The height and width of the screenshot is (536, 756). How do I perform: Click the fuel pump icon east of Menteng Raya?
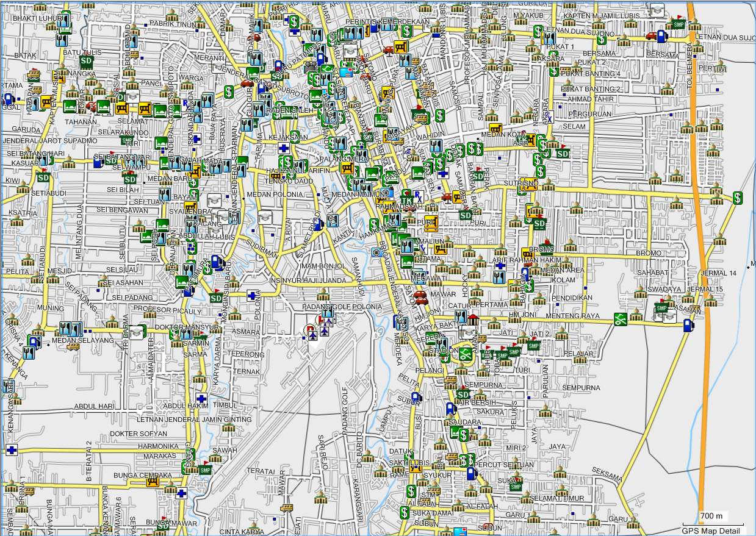(x=688, y=325)
